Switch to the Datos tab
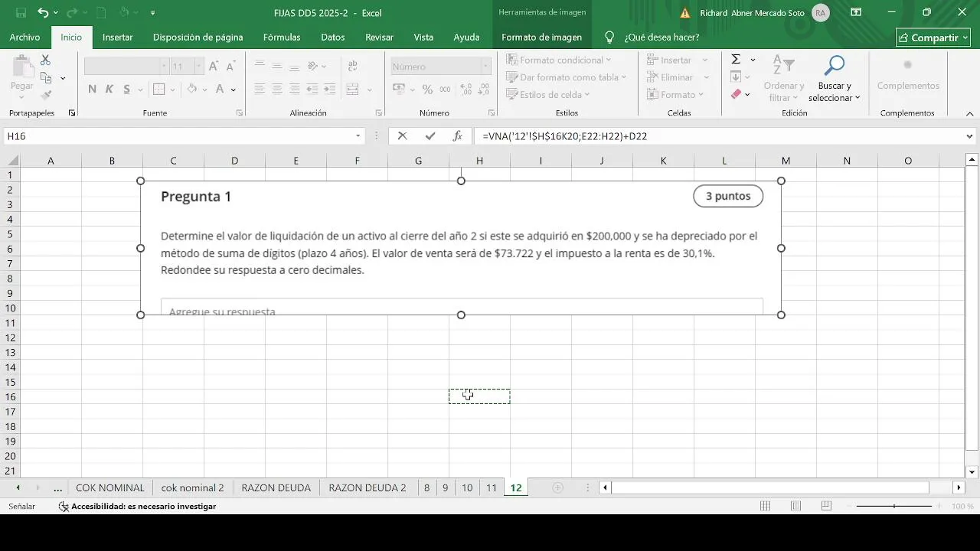The image size is (980, 551). (332, 37)
